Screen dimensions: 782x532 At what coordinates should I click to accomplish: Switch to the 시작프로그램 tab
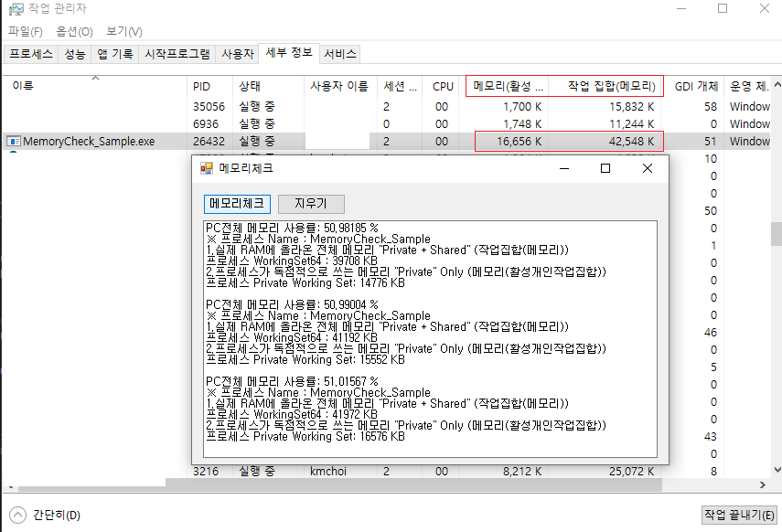click(x=177, y=54)
